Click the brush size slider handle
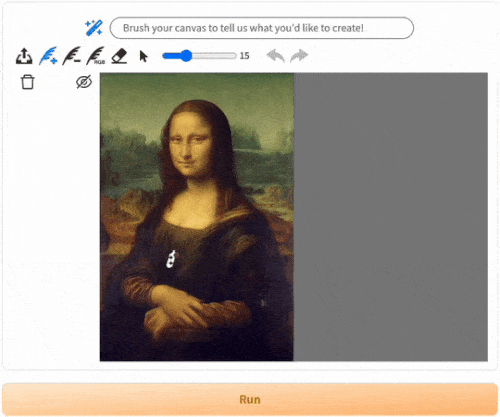Image resolution: width=500 pixels, height=417 pixels. pos(186,56)
